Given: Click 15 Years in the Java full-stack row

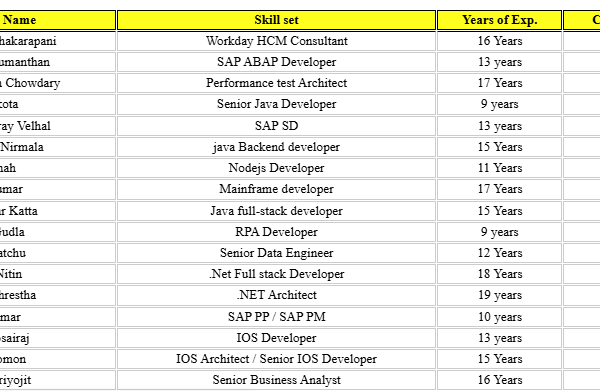Looking at the screenshot, I should pyautogui.click(x=500, y=211).
